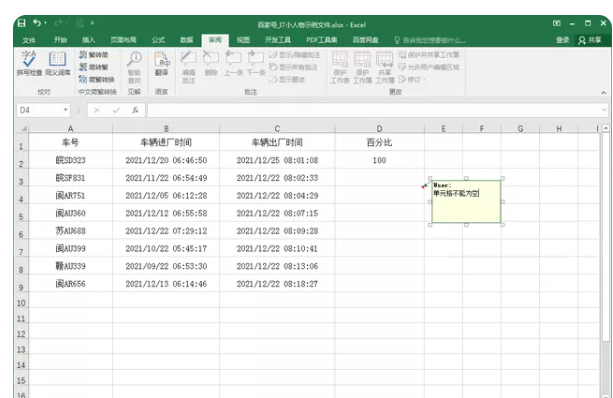The image size is (613, 398).
Task: Click cell containing 闽AR656
Action: pyautogui.click(x=70, y=284)
